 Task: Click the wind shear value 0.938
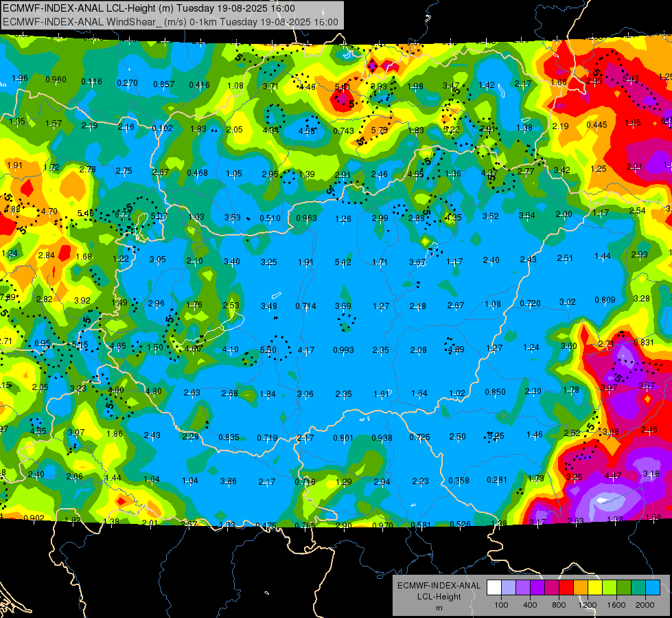point(382,438)
